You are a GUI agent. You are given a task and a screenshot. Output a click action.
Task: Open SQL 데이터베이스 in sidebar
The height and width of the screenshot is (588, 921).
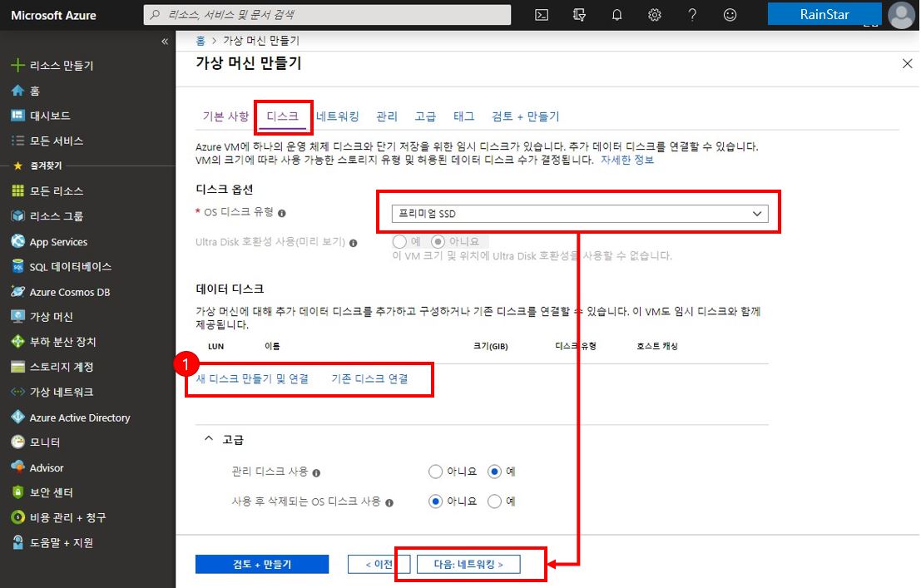tap(62, 267)
